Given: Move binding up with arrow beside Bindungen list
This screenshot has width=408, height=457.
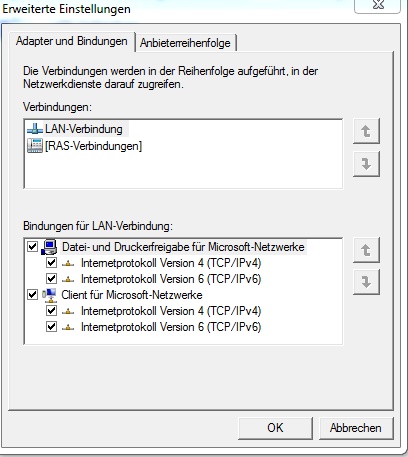Looking at the screenshot, I should [366, 250].
